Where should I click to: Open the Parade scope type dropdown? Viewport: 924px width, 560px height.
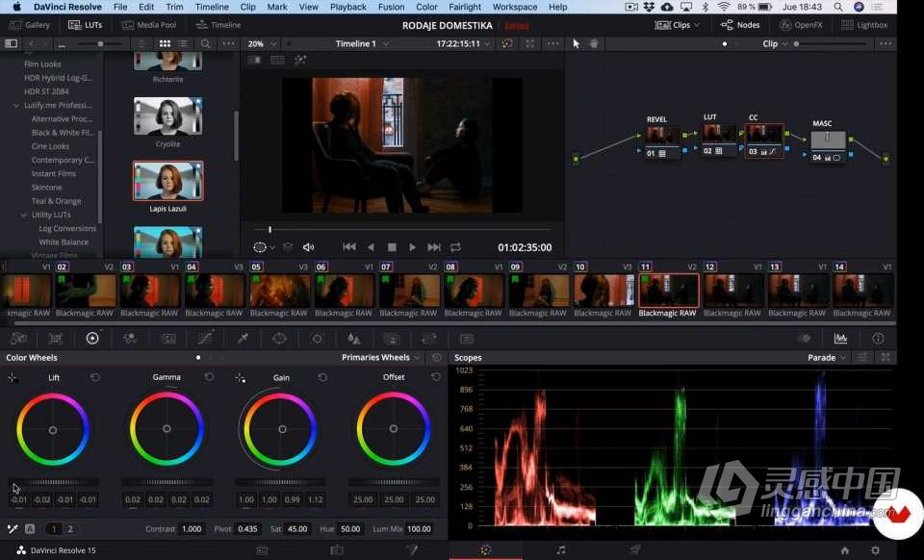pyautogui.click(x=827, y=358)
